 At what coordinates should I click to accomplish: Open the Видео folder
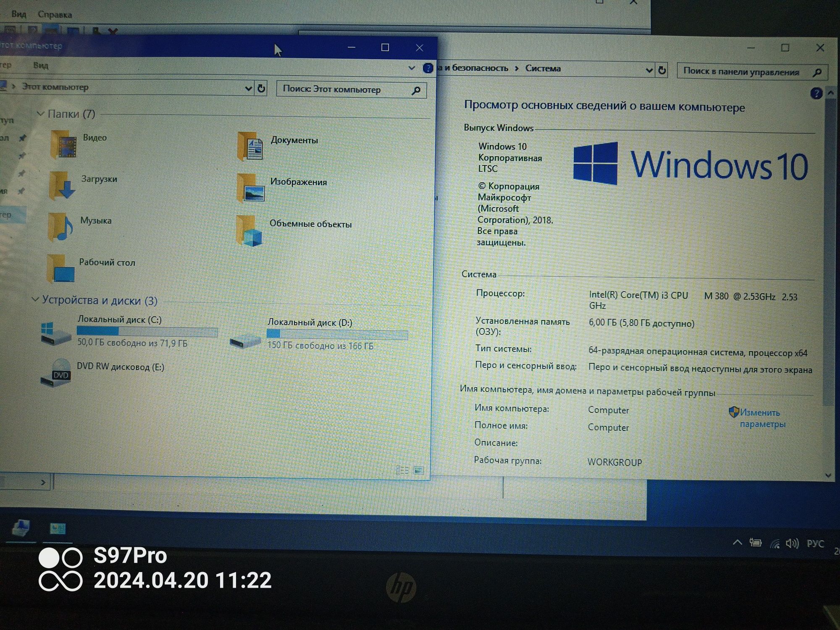point(79,144)
